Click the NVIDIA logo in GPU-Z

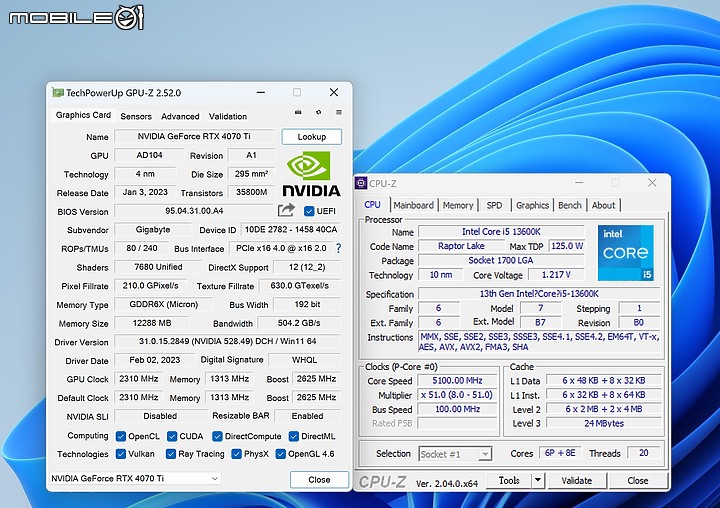tap(311, 174)
